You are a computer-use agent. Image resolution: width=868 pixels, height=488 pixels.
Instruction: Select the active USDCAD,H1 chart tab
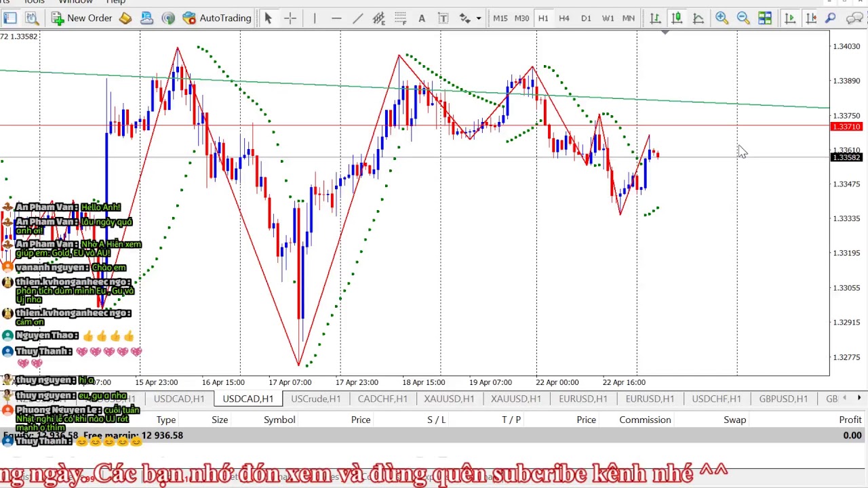(248, 399)
